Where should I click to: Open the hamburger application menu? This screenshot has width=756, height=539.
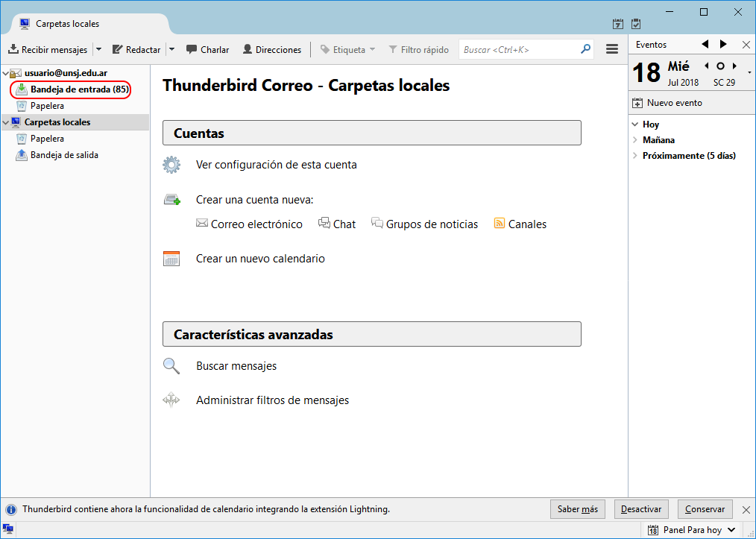612,49
